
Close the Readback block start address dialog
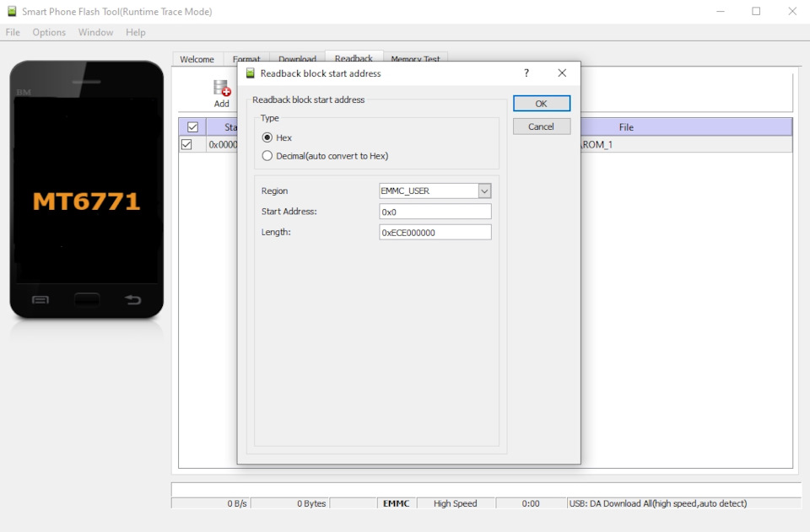coord(562,73)
